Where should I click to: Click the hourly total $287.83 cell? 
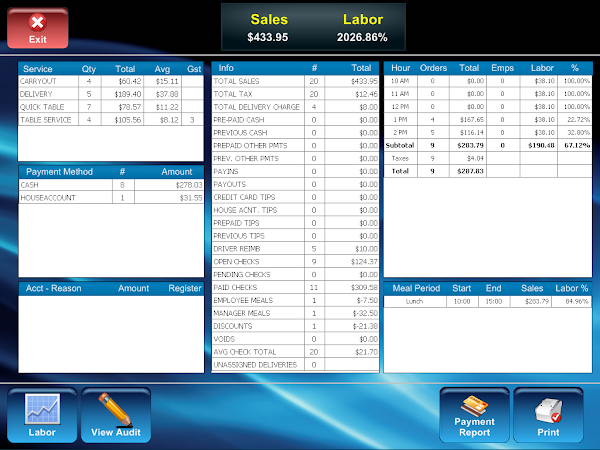[x=470, y=171]
